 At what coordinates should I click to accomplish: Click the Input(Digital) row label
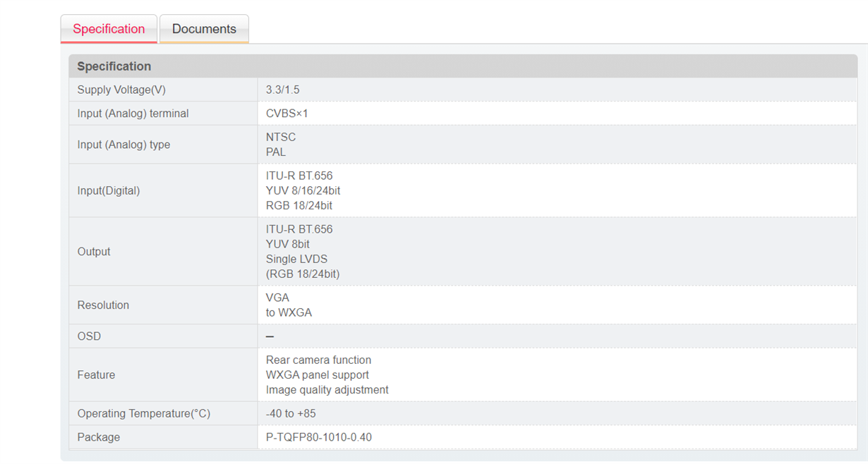109,190
